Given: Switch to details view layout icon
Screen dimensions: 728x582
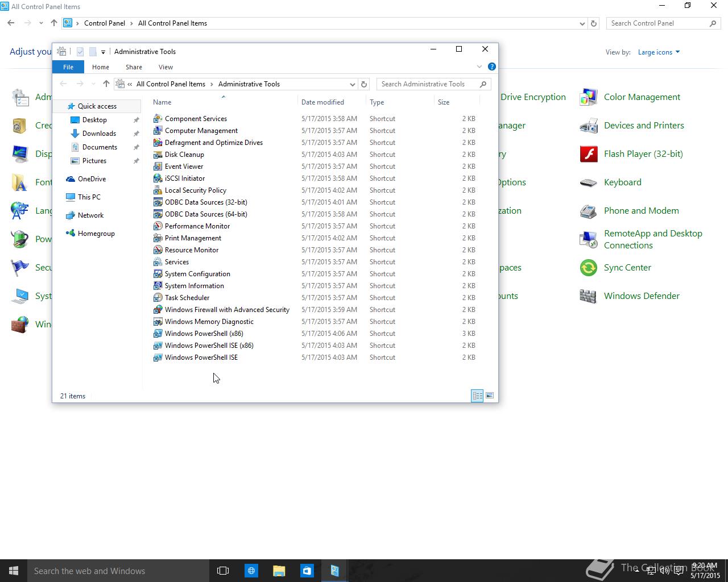Looking at the screenshot, I should click(x=477, y=396).
